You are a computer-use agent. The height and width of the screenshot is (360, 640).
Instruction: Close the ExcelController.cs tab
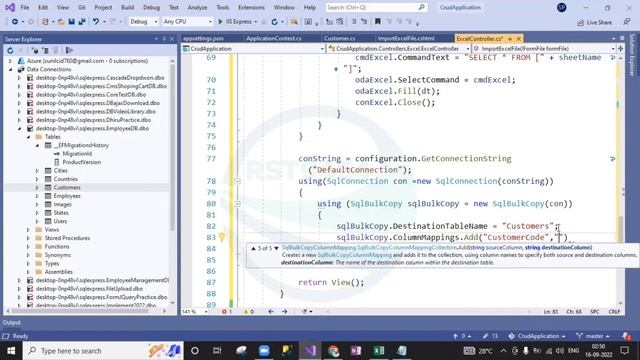(518, 39)
